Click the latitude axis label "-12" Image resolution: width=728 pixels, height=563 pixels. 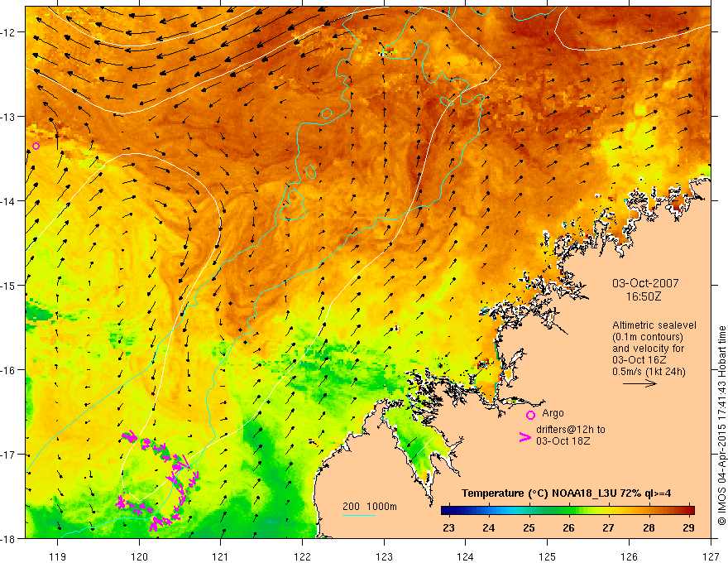point(9,32)
